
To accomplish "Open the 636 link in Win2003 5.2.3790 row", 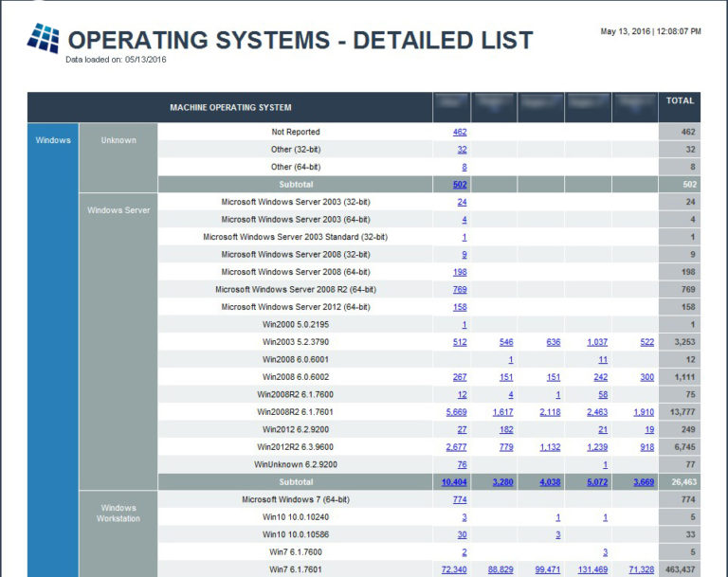I will 553,342.
